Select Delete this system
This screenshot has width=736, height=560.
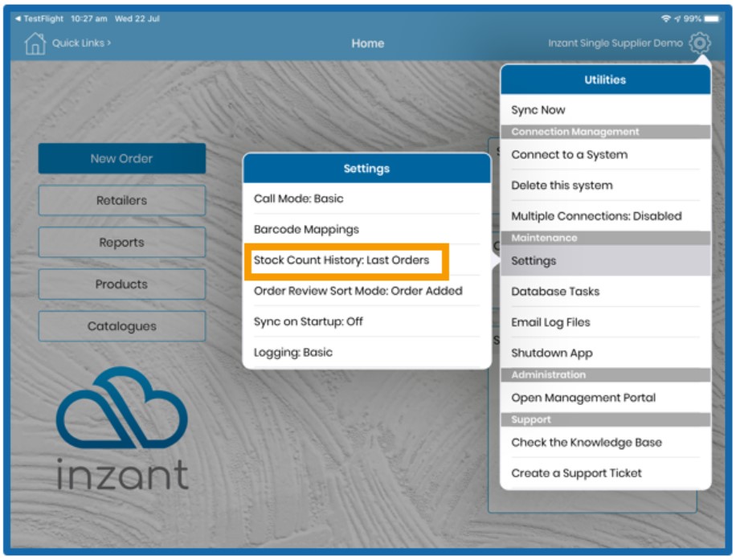point(606,186)
